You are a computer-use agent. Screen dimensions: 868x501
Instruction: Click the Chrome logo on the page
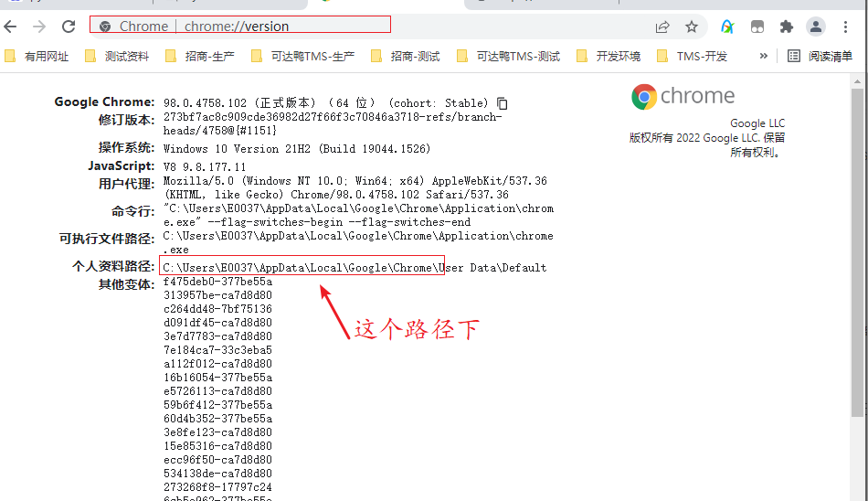click(x=683, y=96)
